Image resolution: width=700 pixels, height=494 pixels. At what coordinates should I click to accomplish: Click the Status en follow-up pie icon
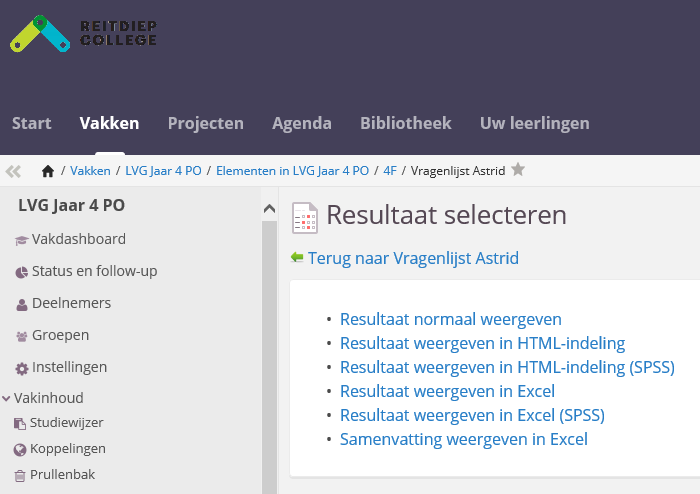click(22, 272)
